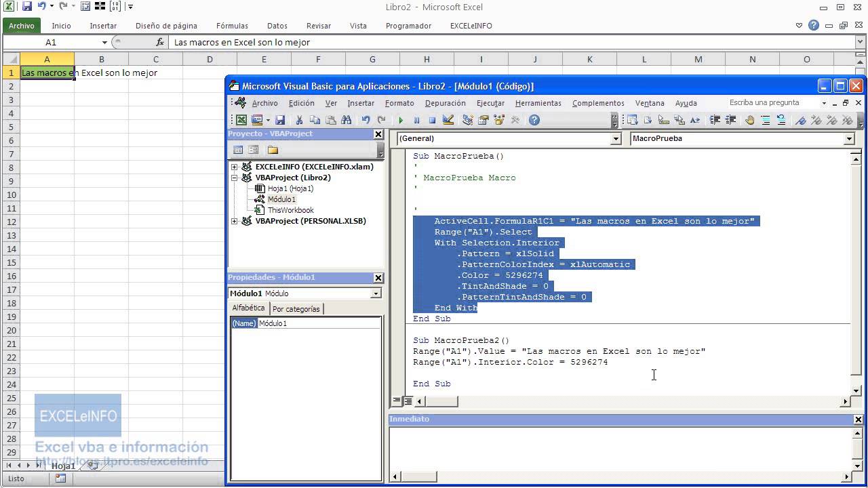This screenshot has width=868, height=488.
Task: Open the MacroPrueba procedure dropdown
Action: (x=849, y=138)
